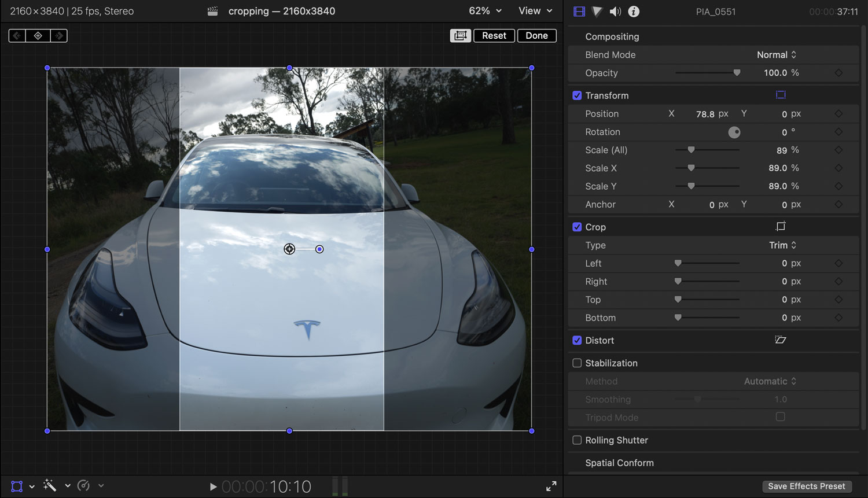Viewport: 868px width, 498px height.
Task: Click the magic wand enhancements icon
Action: tap(50, 486)
